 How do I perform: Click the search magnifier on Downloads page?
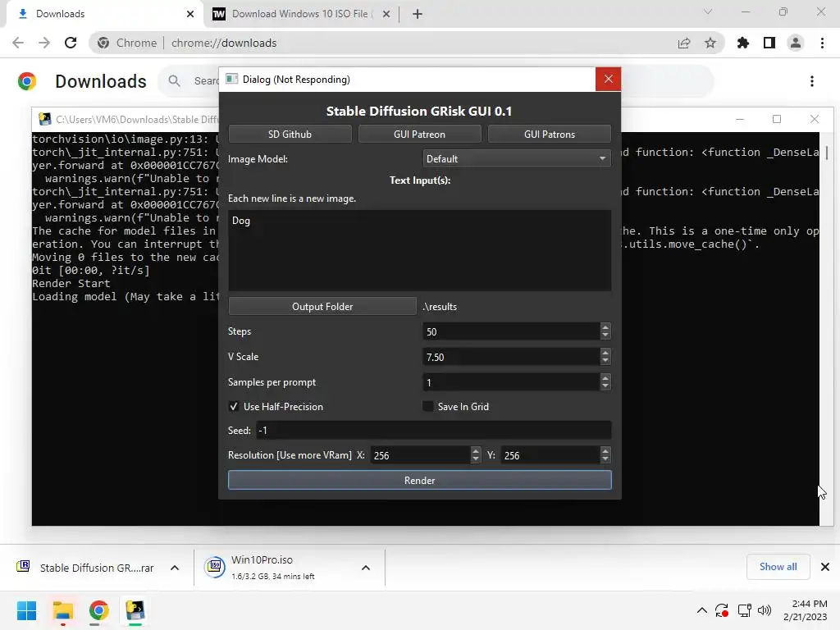point(174,81)
